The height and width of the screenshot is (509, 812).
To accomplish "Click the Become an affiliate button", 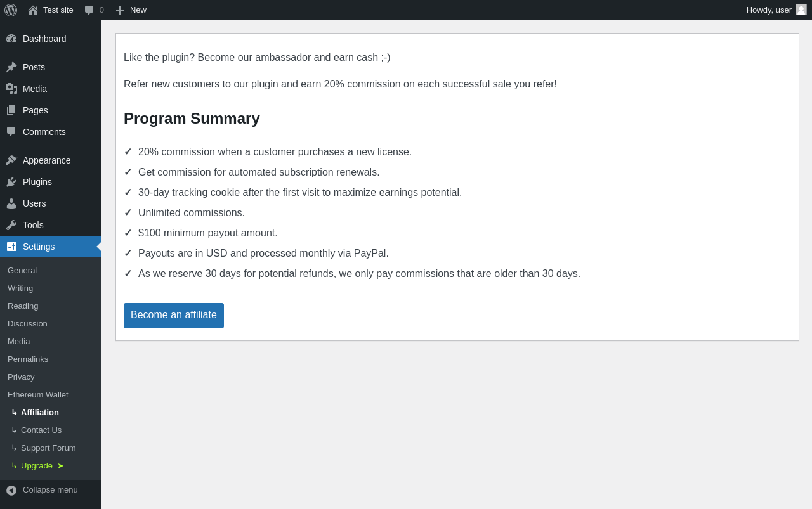I will click(x=174, y=316).
